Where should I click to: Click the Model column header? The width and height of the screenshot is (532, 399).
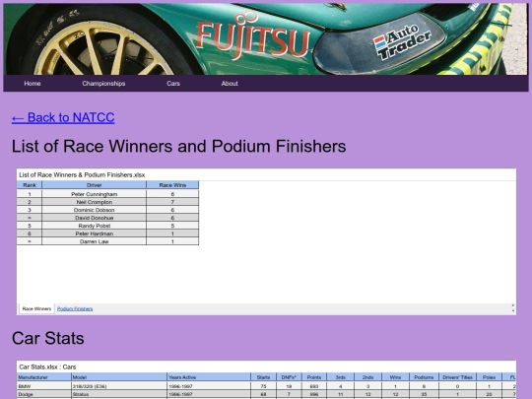tap(119, 377)
